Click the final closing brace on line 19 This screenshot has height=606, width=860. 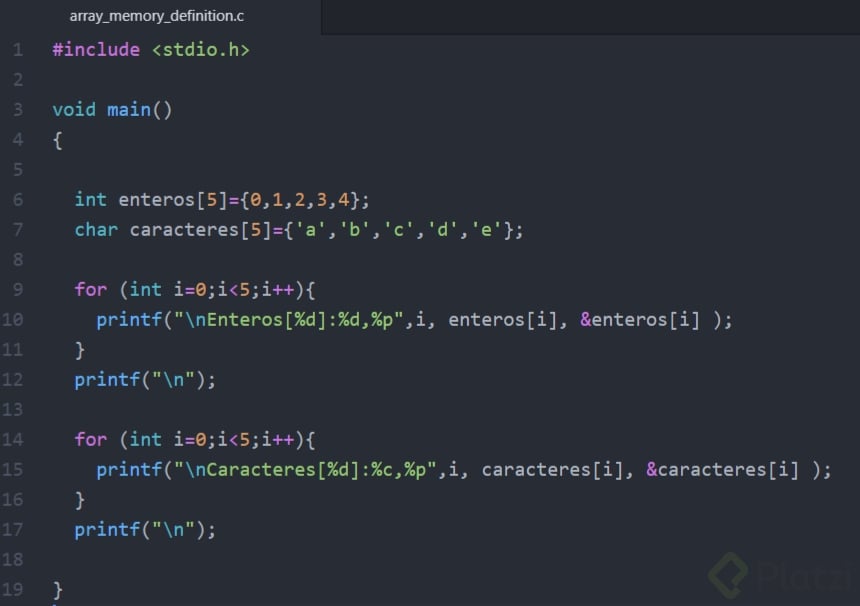coord(56,589)
